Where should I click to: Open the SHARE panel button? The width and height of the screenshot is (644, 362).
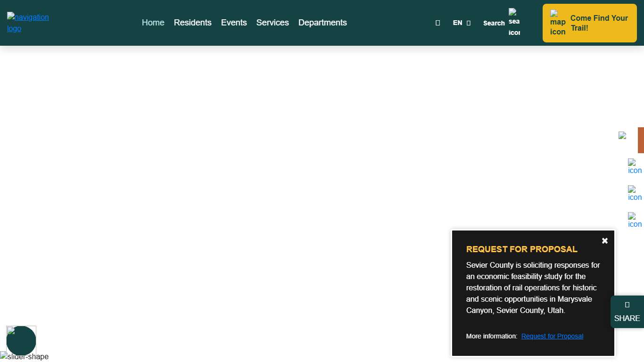[x=627, y=312]
